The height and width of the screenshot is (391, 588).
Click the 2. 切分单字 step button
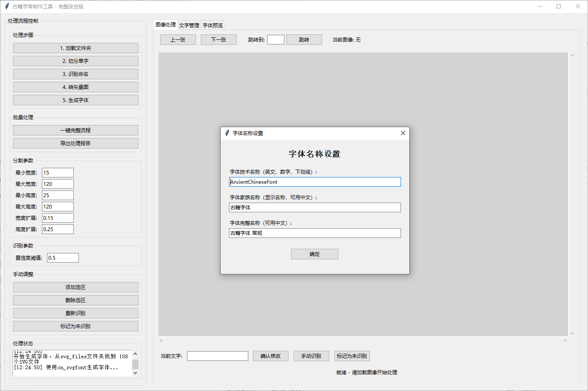click(75, 61)
